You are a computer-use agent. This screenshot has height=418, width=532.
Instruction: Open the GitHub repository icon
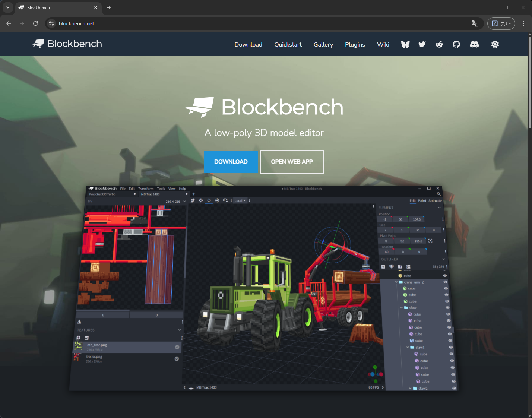[x=456, y=44]
